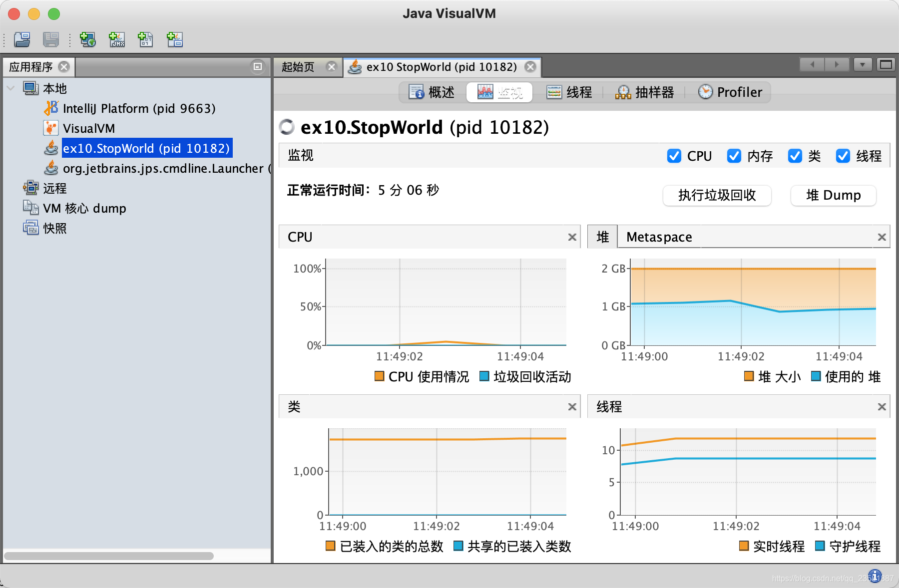
Task: Click the 堆 大小 orange legend swatch
Action: [x=749, y=376]
